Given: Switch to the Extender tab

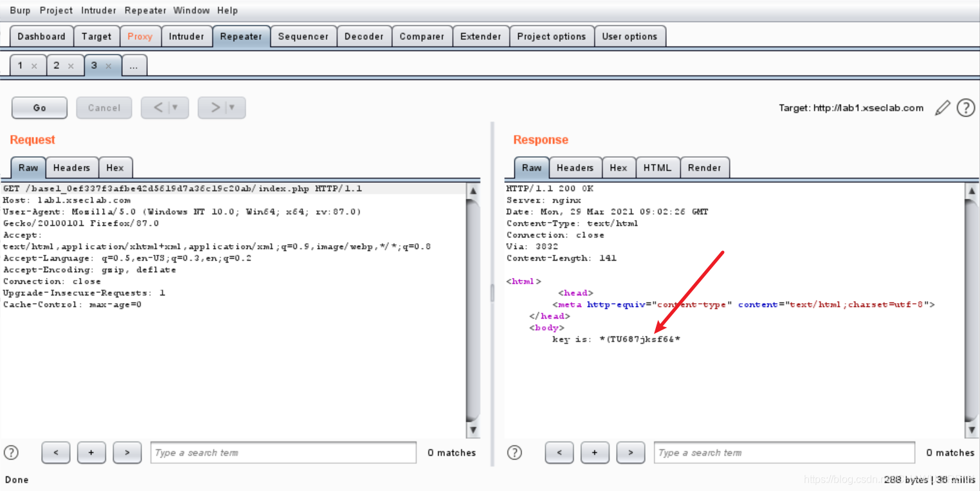Looking at the screenshot, I should (x=480, y=36).
